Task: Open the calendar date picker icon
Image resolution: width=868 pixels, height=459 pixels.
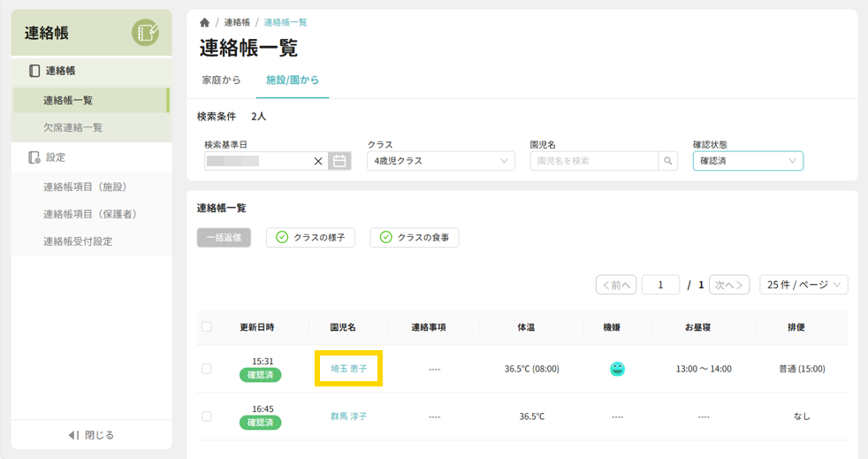Action: pos(339,161)
